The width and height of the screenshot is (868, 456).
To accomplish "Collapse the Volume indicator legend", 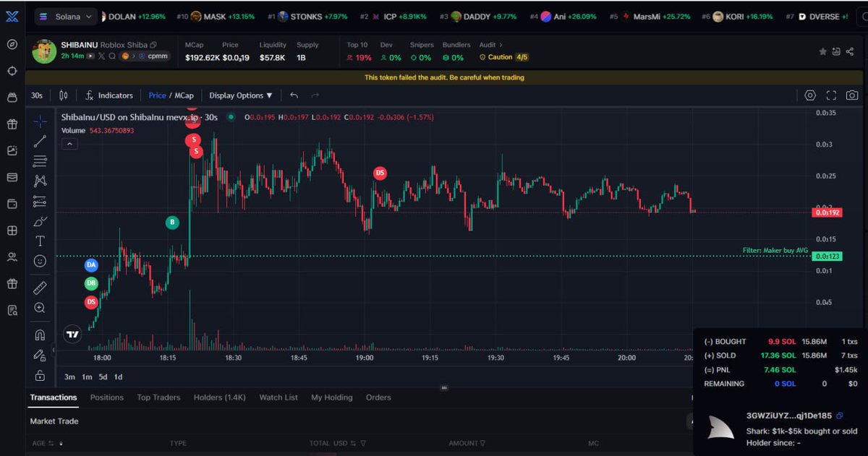I will [x=69, y=144].
